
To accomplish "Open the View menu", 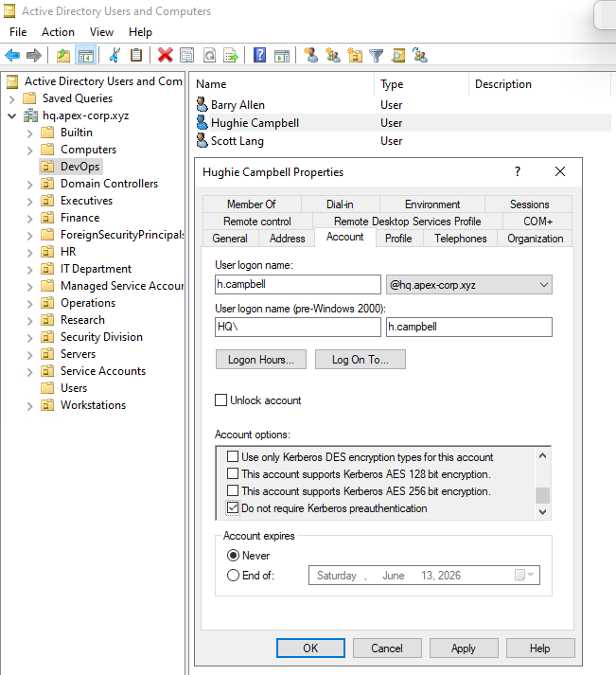I will (101, 32).
